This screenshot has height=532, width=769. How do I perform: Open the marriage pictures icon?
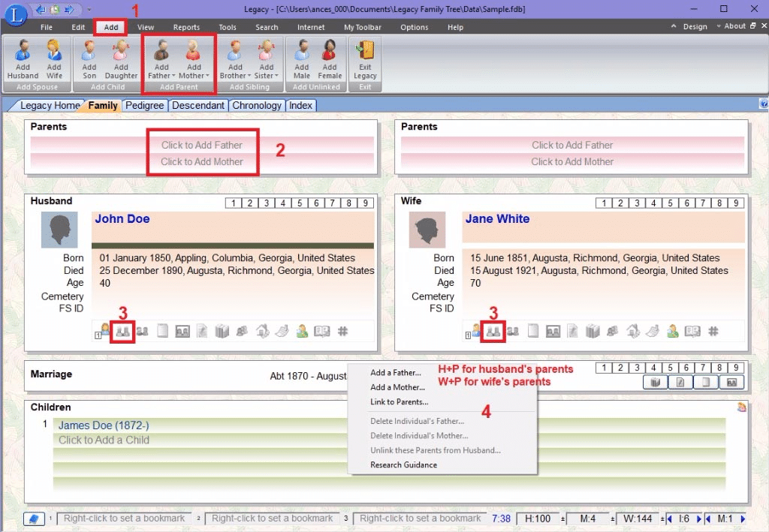(731, 382)
